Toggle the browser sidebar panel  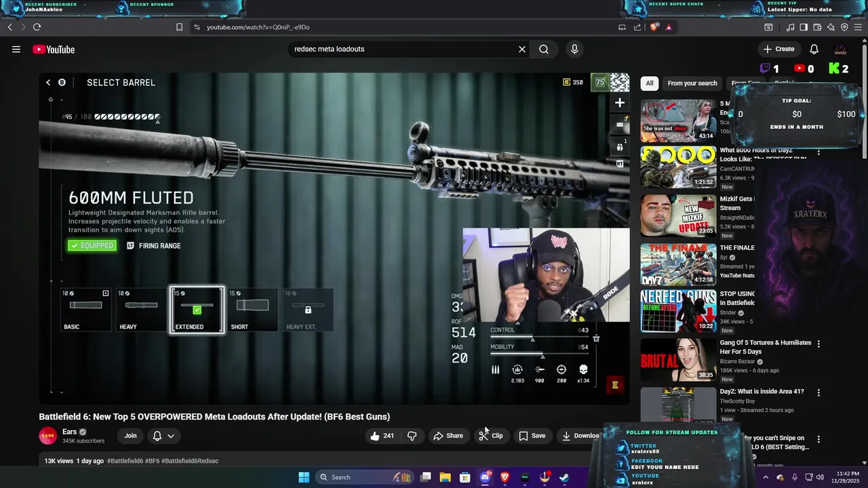[x=804, y=27]
